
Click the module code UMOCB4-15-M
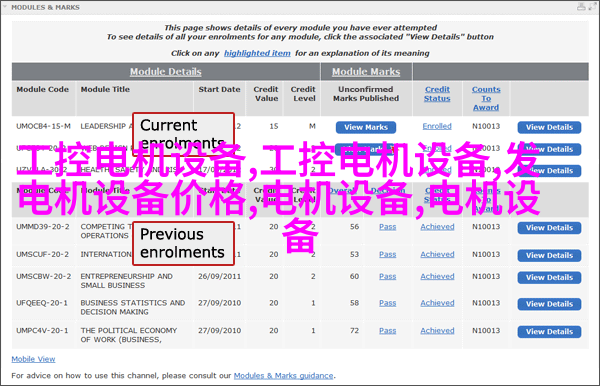click(43, 126)
